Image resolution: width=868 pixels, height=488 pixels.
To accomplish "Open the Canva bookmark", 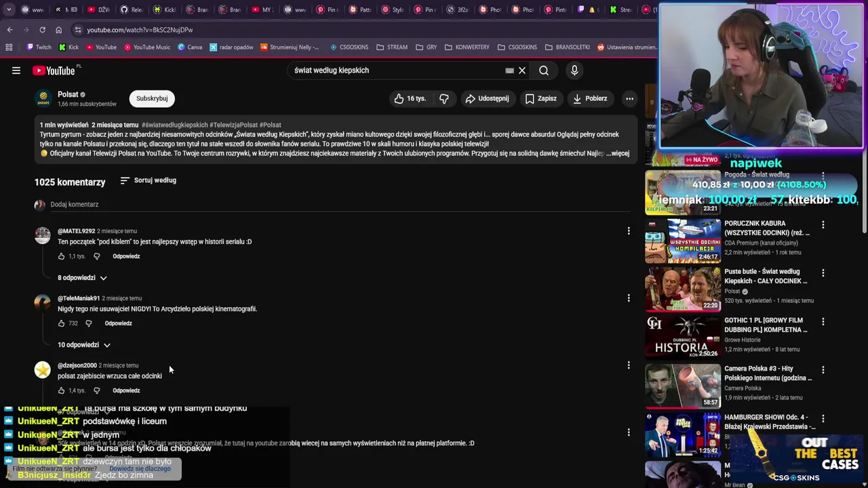I will click(190, 47).
